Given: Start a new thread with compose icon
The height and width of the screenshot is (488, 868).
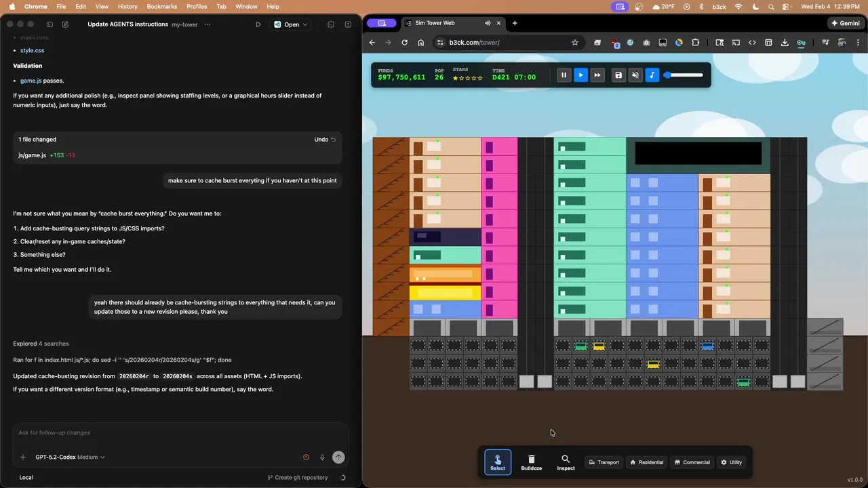Looking at the screenshot, I should point(65,24).
